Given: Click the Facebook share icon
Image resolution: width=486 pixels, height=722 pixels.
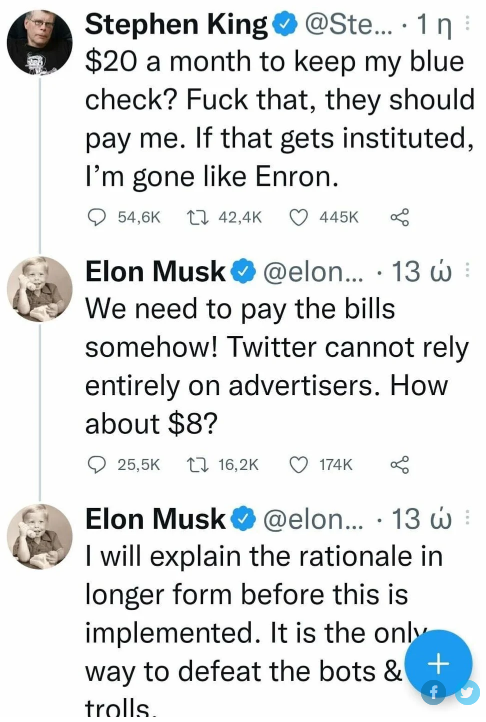Looking at the screenshot, I should click(434, 692).
